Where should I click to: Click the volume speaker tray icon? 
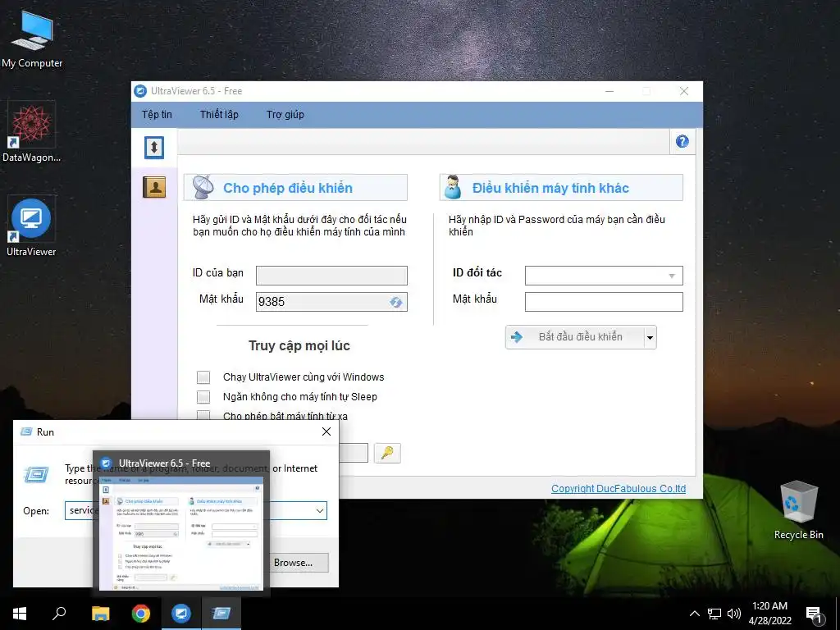click(x=734, y=614)
